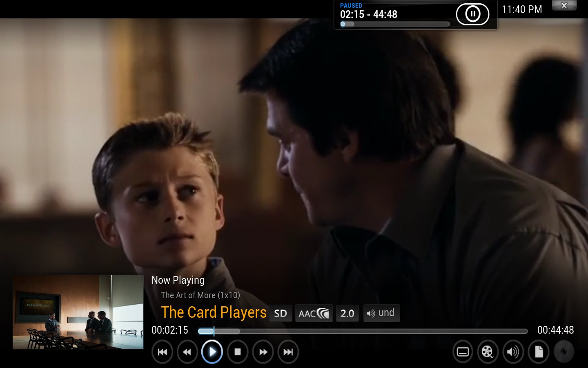Image resolution: width=588 pixels, height=368 pixels.
Task: Click the 11:40 PM clock
Action: [522, 9]
